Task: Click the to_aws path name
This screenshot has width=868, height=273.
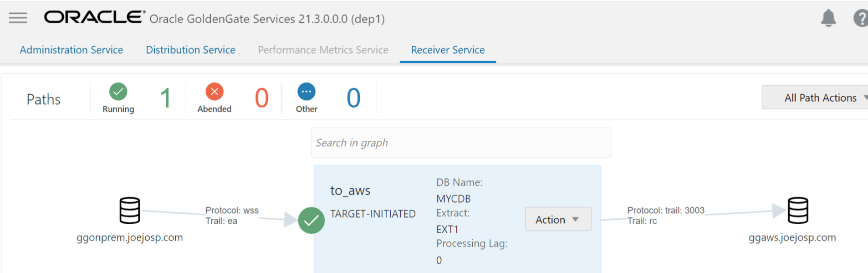Action: [x=350, y=190]
